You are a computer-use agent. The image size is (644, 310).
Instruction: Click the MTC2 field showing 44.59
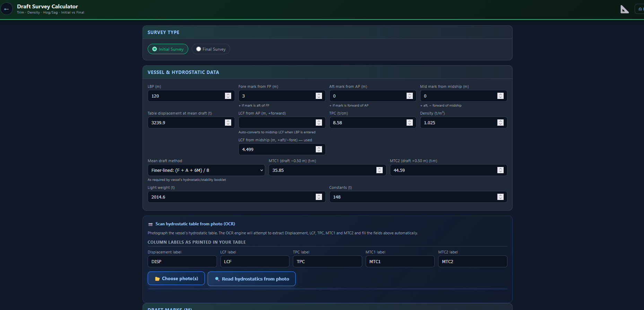click(448, 170)
